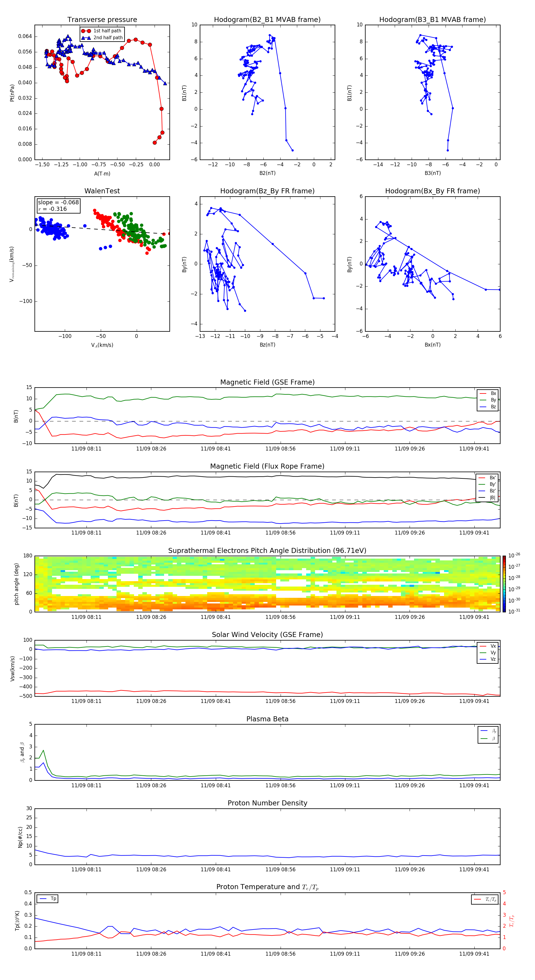Select the "slope = -0.068" annotation
This screenshot has height=980, width=535.
[x=58, y=203]
